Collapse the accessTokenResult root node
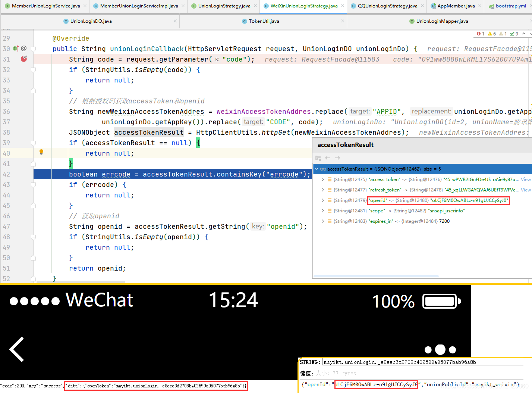Viewport: 532px width, 393px height. coord(317,169)
